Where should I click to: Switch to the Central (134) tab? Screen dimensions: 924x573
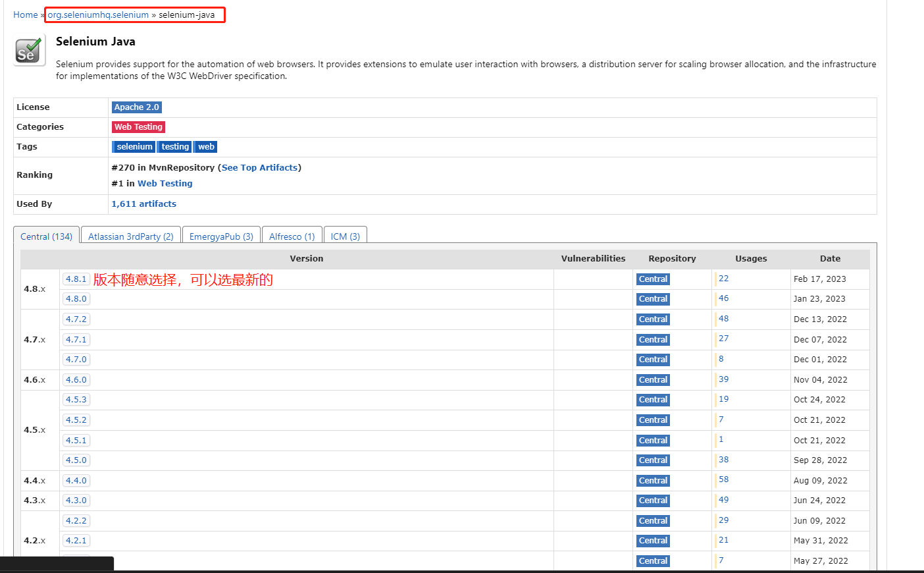(x=46, y=236)
